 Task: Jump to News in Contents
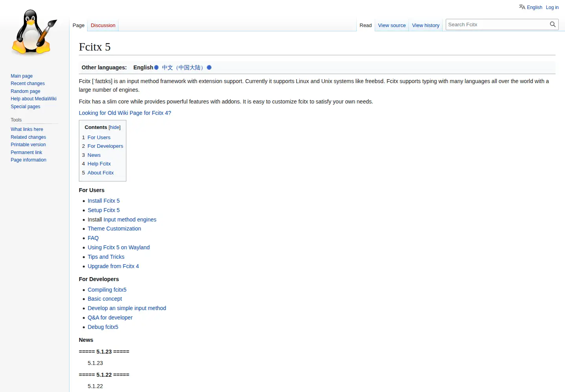[94, 155]
